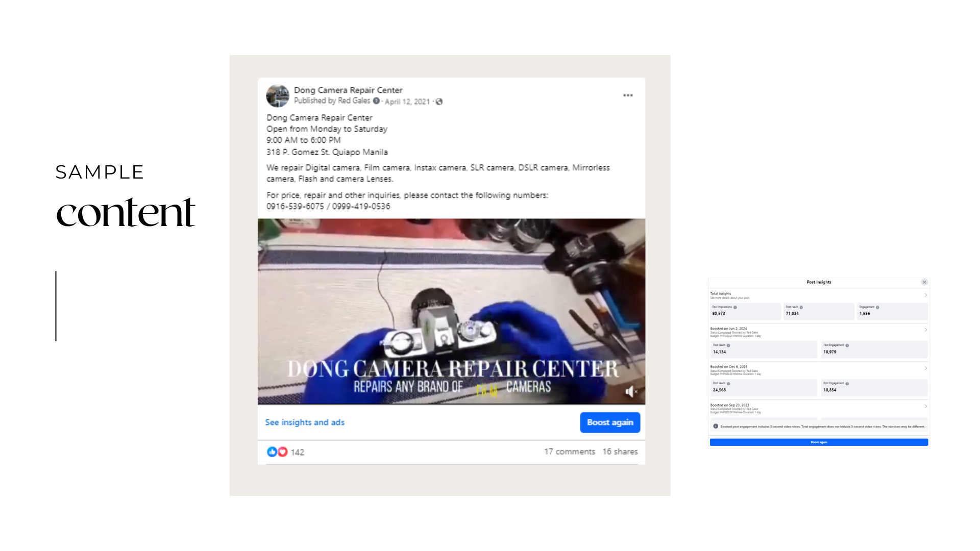The height and width of the screenshot is (551, 980).
Task: Click the info icon next to Post Impressions
Action: pos(735,307)
